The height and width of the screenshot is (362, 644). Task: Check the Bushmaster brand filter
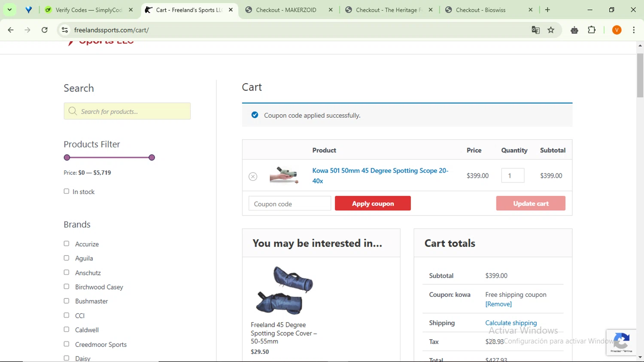tap(67, 301)
